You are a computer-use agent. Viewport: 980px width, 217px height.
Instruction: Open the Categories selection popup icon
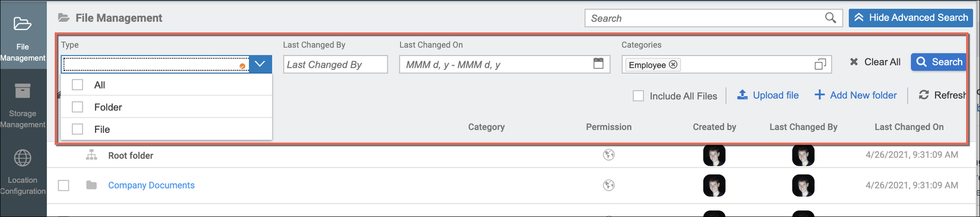(820, 65)
